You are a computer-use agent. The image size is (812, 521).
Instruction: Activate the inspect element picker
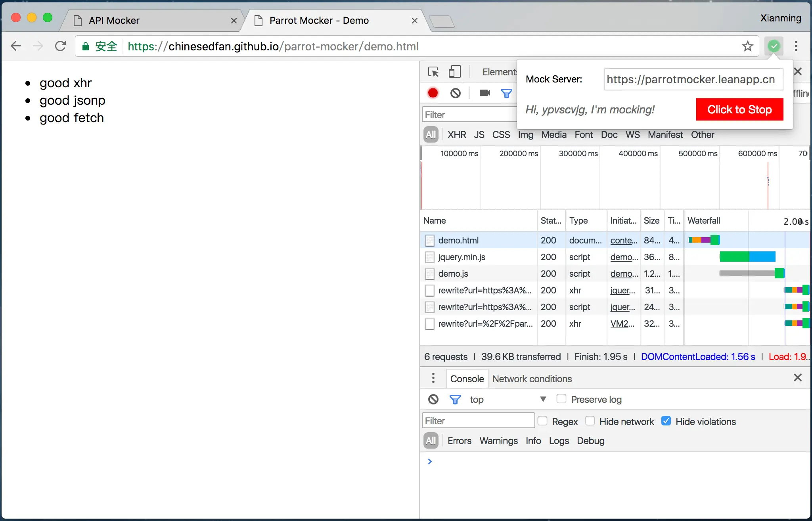433,72
